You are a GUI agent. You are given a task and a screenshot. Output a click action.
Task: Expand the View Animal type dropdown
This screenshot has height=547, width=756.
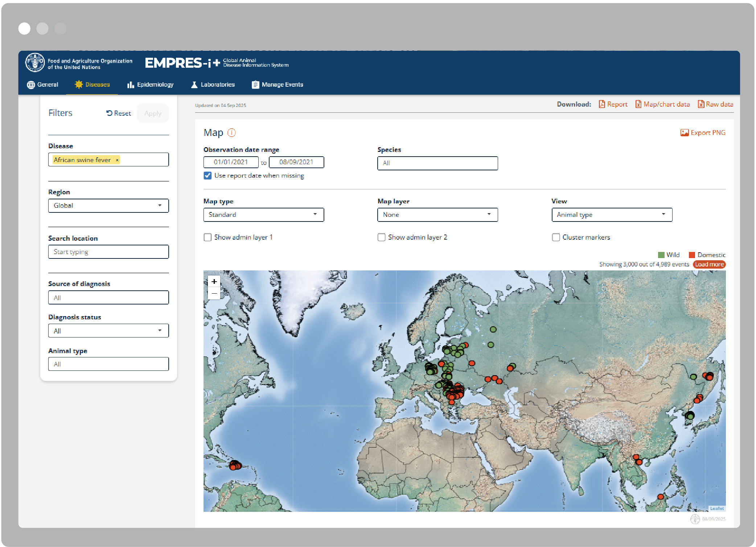612,215
